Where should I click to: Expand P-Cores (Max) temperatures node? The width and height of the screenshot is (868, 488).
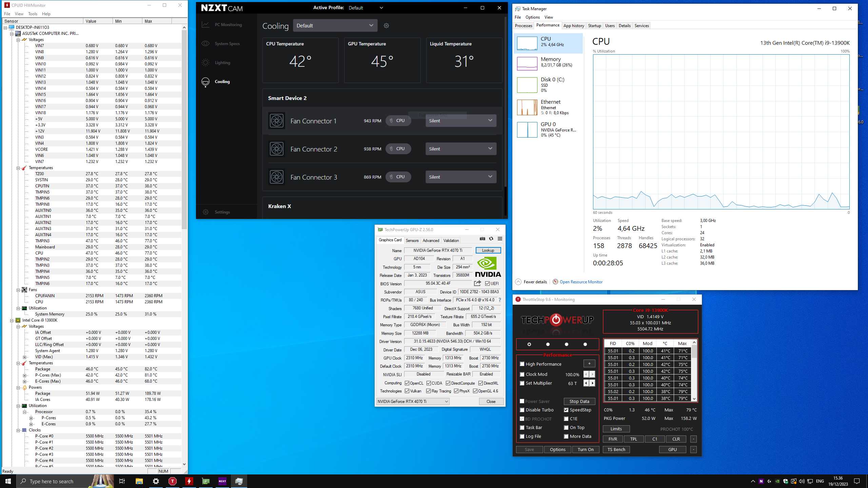[x=24, y=375]
